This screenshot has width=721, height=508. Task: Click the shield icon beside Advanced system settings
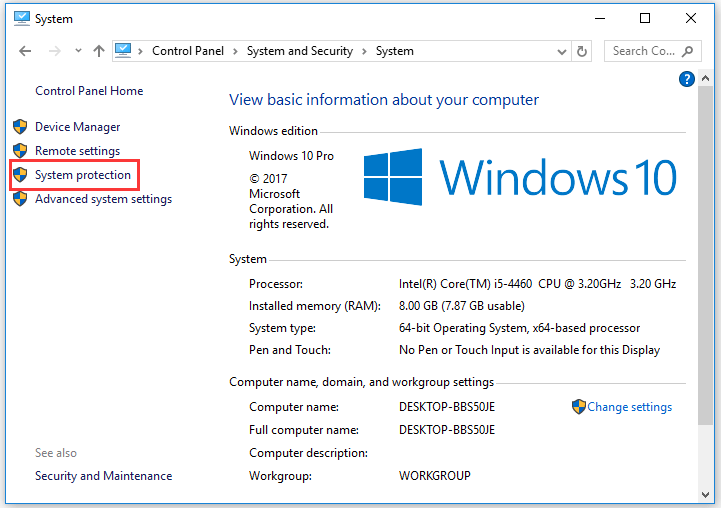[x=20, y=199]
